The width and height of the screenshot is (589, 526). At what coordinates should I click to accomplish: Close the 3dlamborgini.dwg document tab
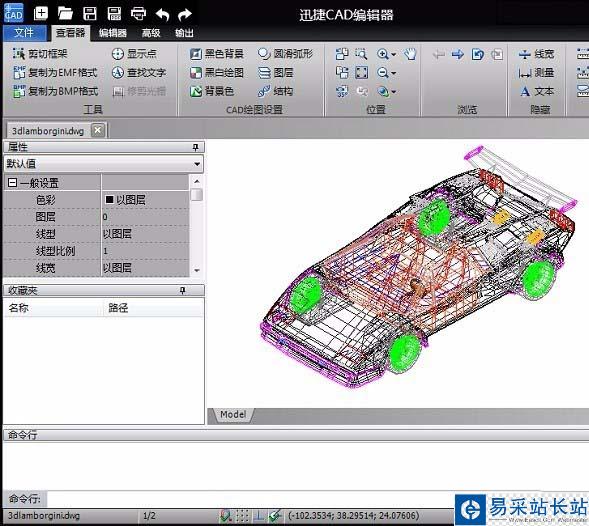click(98, 130)
